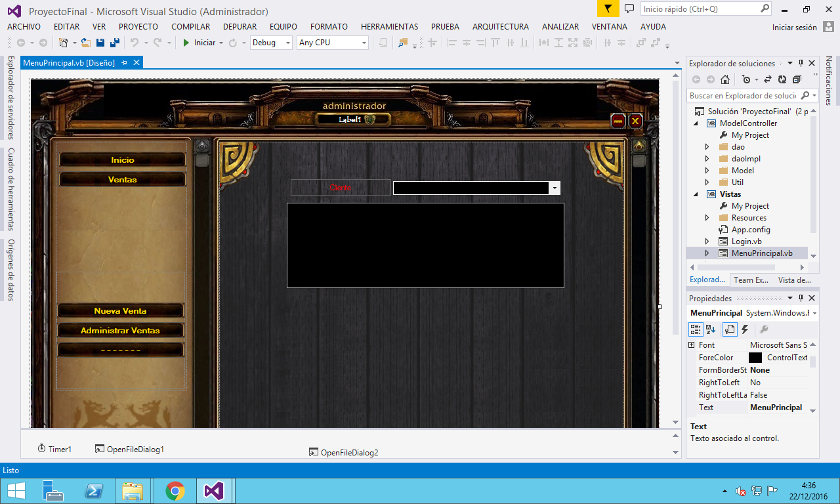
Task: Select App.config in Solution Explorer
Action: (751, 230)
